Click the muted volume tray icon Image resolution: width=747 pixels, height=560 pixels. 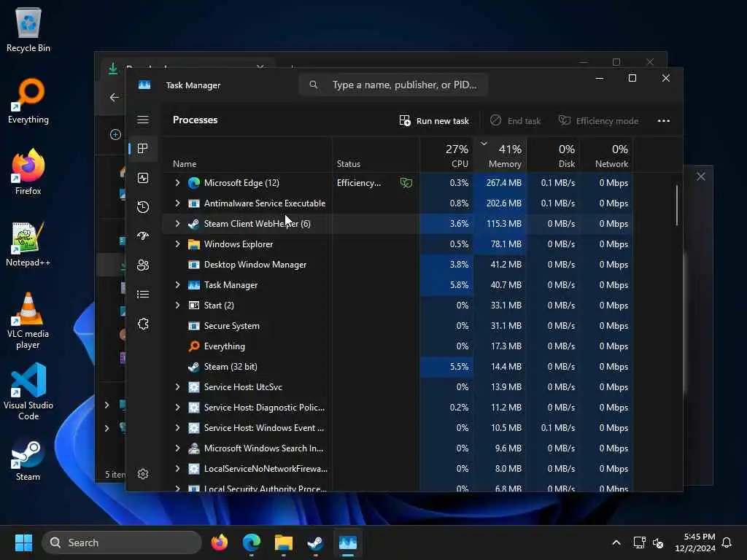659,542
